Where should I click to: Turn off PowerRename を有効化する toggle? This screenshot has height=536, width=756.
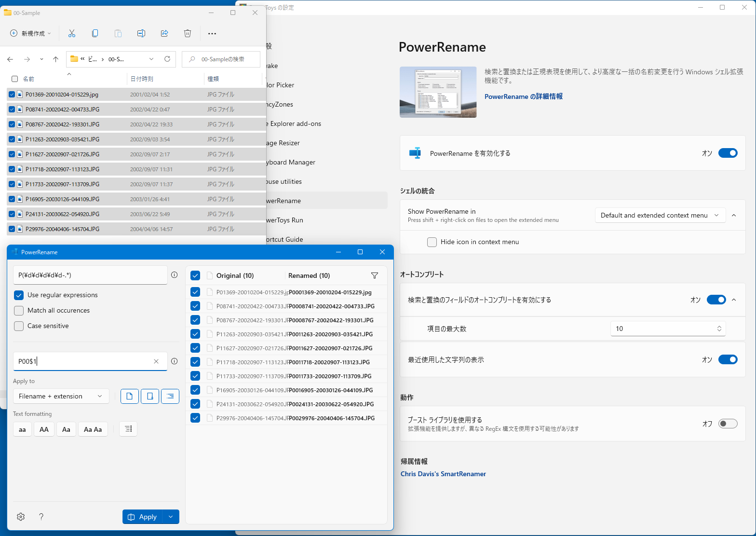(728, 153)
